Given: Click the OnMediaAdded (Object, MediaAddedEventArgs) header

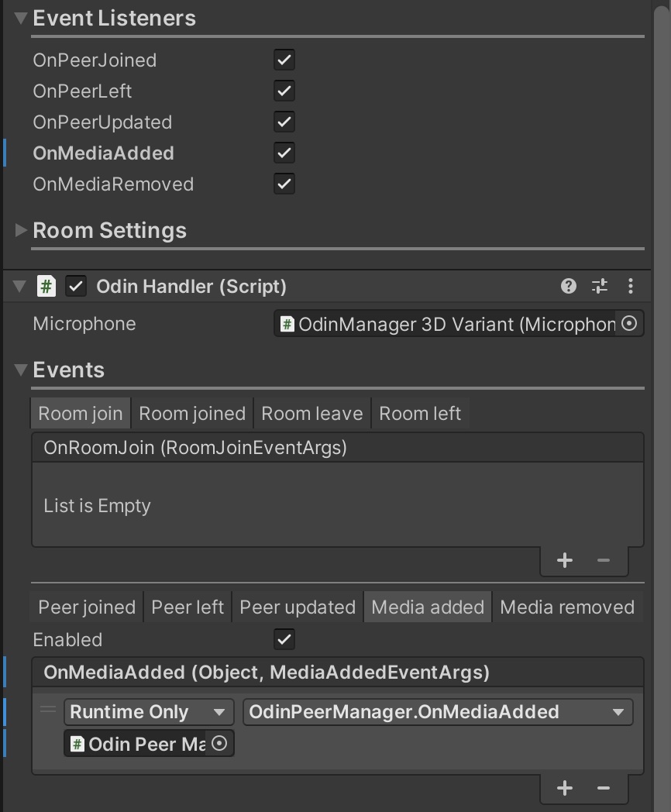Looking at the screenshot, I should 338,673.
